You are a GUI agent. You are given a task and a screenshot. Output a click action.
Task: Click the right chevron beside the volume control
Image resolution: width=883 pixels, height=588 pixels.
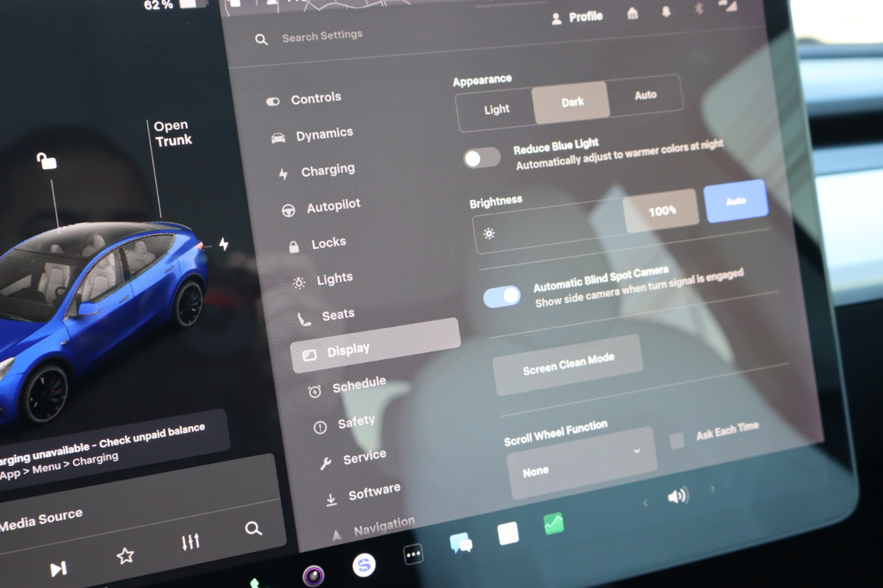[x=713, y=487]
